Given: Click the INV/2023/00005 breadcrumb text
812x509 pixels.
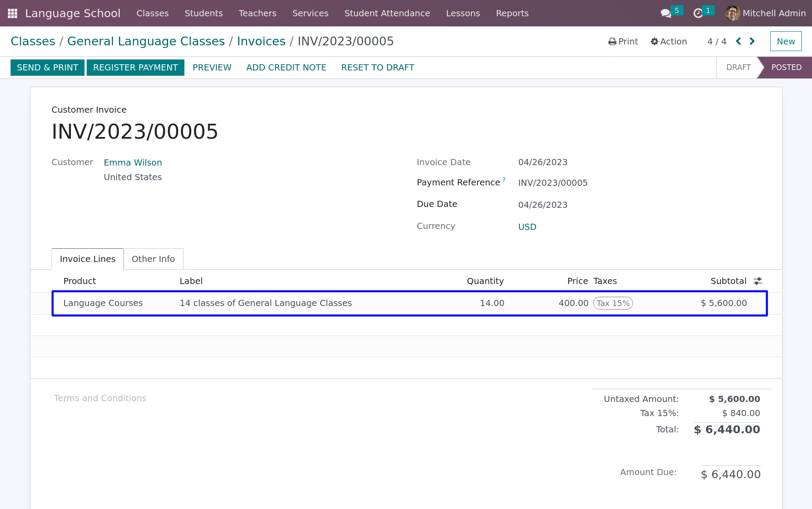Looking at the screenshot, I should (x=346, y=41).
